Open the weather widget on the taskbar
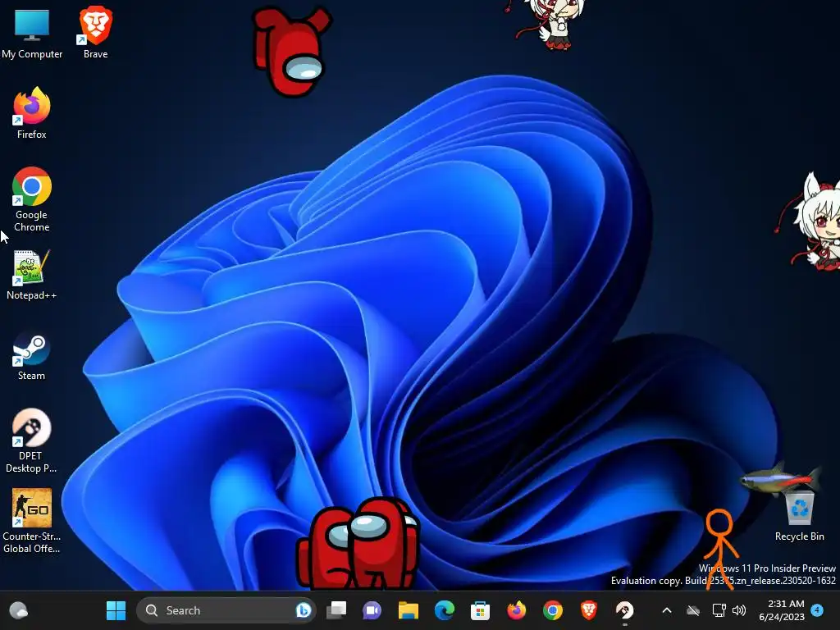Viewport: 840px width, 630px height. 19,610
